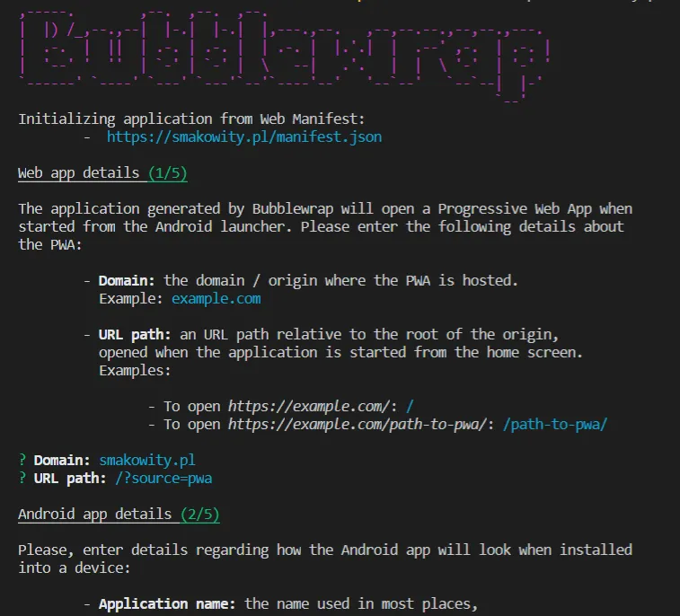This screenshot has width=680, height=616.
Task: Click the "Initializing application from Web Manifest:" line
Action: tap(191, 119)
